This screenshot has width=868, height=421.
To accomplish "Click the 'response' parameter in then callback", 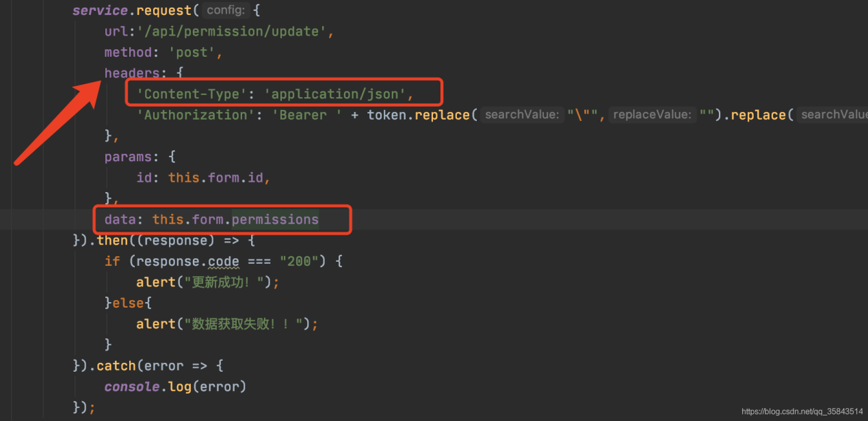I will pos(176,241).
